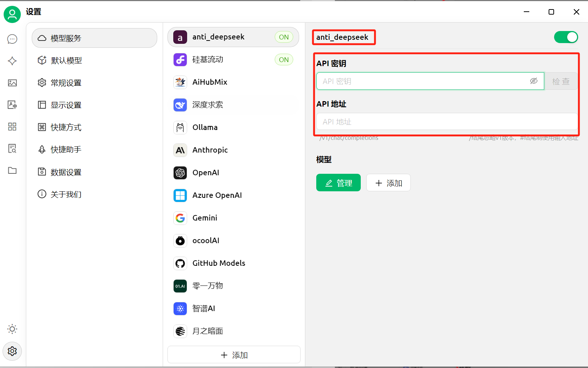Click the Azure OpenAI windows icon
The width and height of the screenshot is (588, 368).
[x=180, y=195]
